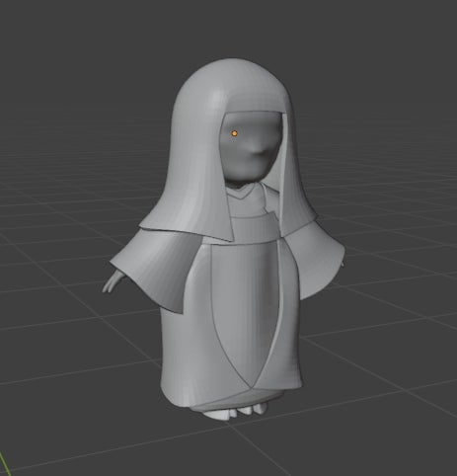Click the orange origin point on the face

click(x=234, y=133)
